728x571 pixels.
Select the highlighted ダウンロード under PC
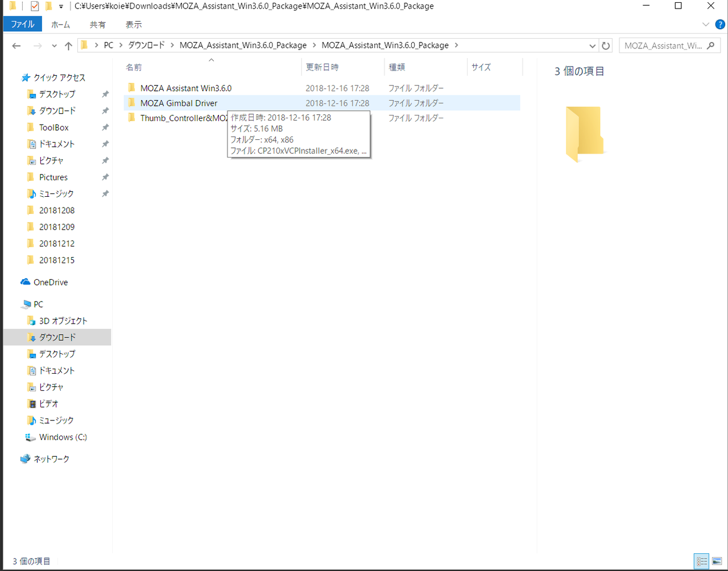click(x=57, y=337)
